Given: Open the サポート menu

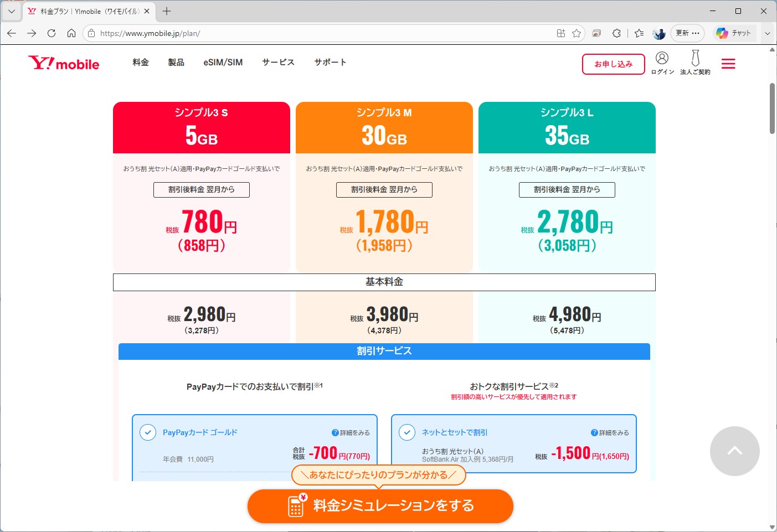Looking at the screenshot, I should coord(330,62).
